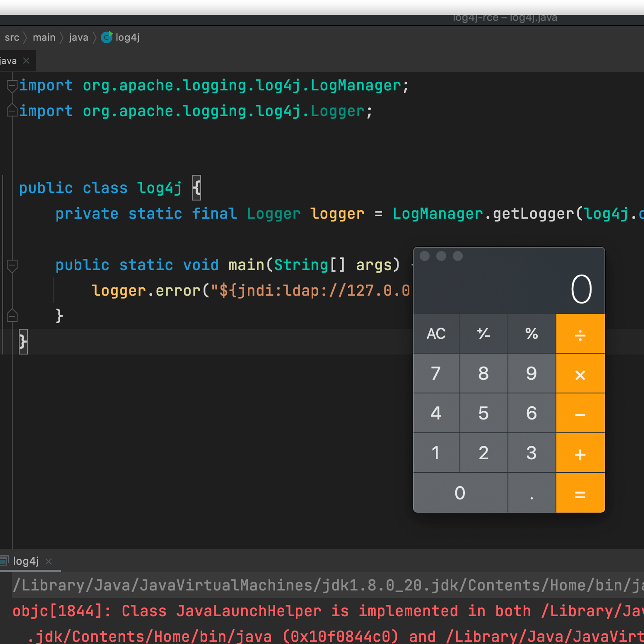Click the run tab console icon
Viewport: 644px width, 644px height.
pyautogui.click(x=4, y=561)
